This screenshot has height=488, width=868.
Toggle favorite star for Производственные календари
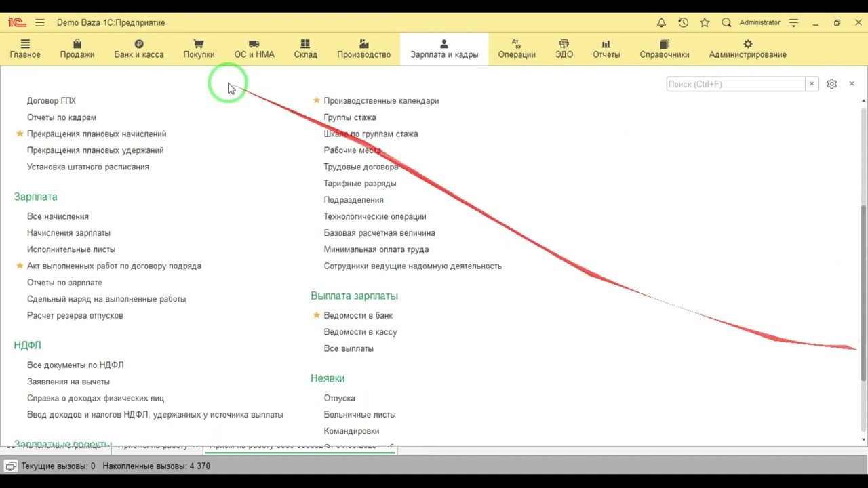tap(317, 100)
